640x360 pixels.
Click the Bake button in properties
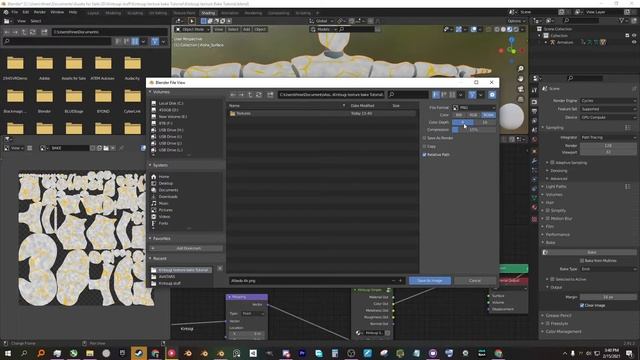(590, 252)
